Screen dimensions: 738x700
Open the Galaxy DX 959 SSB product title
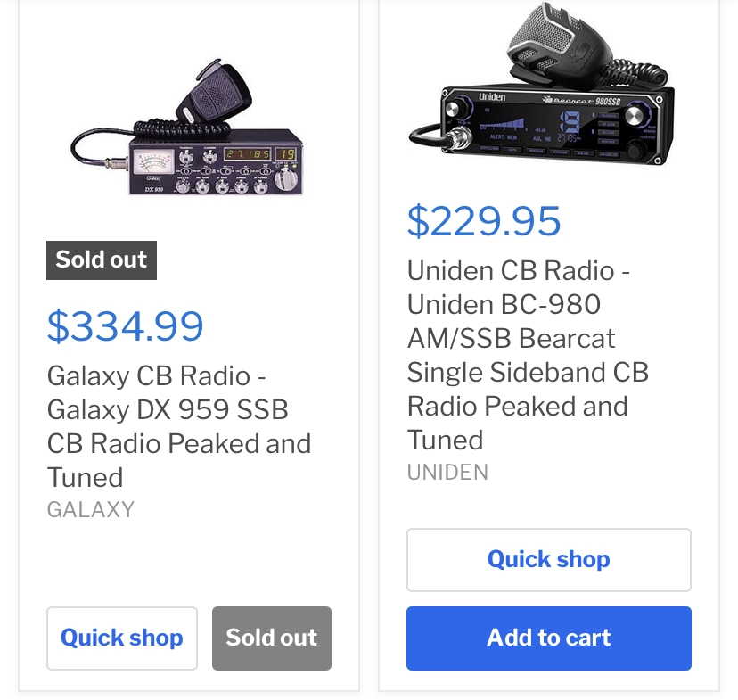coord(178,426)
